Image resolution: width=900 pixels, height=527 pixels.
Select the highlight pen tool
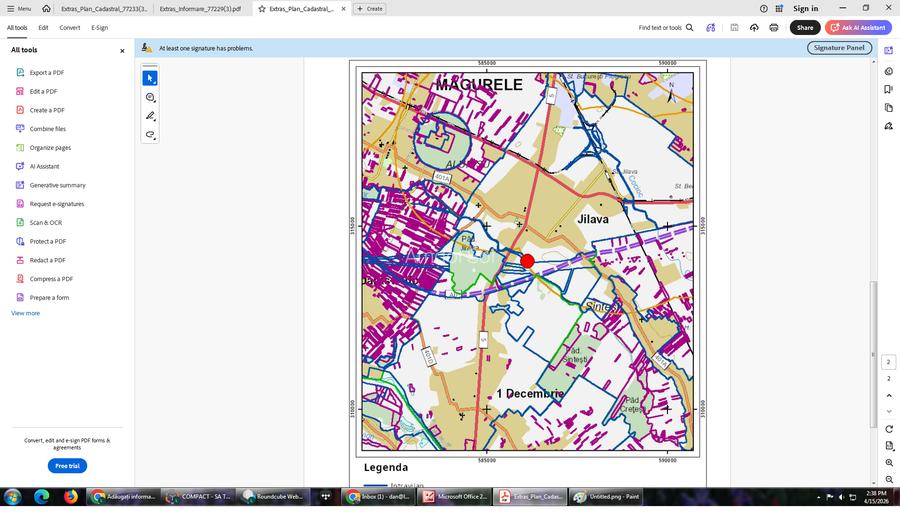click(x=150, y=116)
